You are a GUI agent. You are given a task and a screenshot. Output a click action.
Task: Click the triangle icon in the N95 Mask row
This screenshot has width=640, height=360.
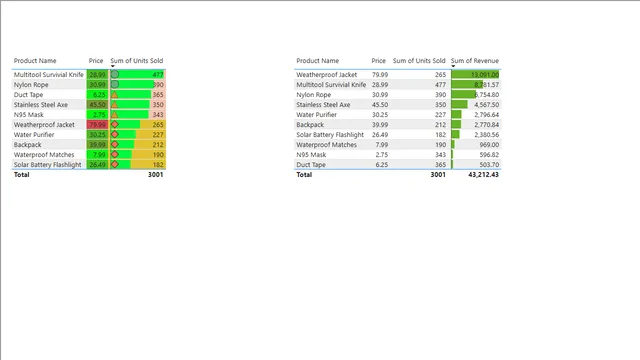[x=115, y=115]
